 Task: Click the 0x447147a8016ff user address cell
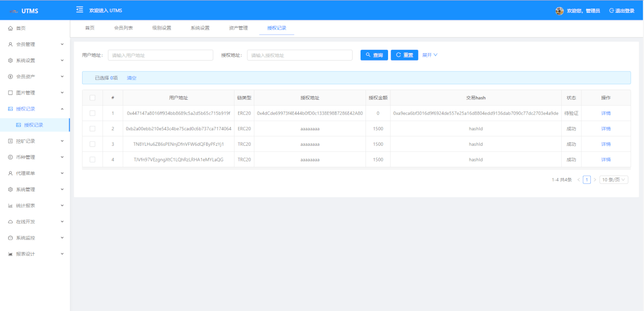[179, 113]
